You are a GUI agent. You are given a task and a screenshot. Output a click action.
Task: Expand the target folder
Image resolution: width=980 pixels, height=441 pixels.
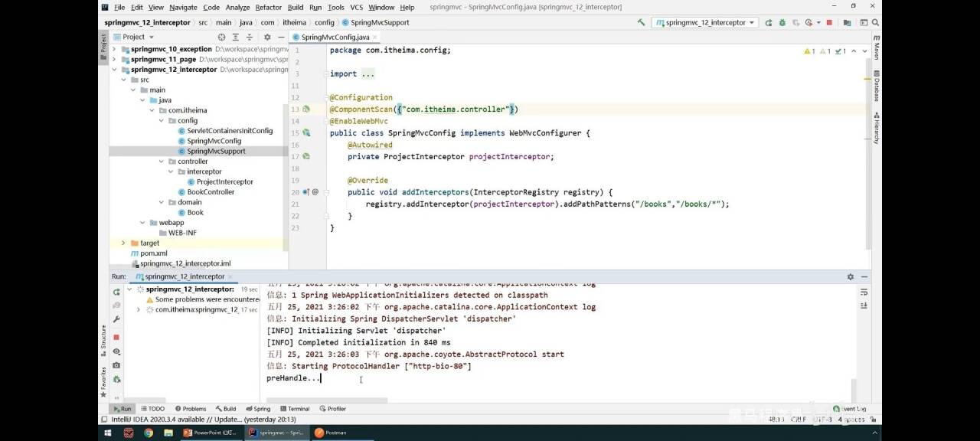click(x=124, y=243)
